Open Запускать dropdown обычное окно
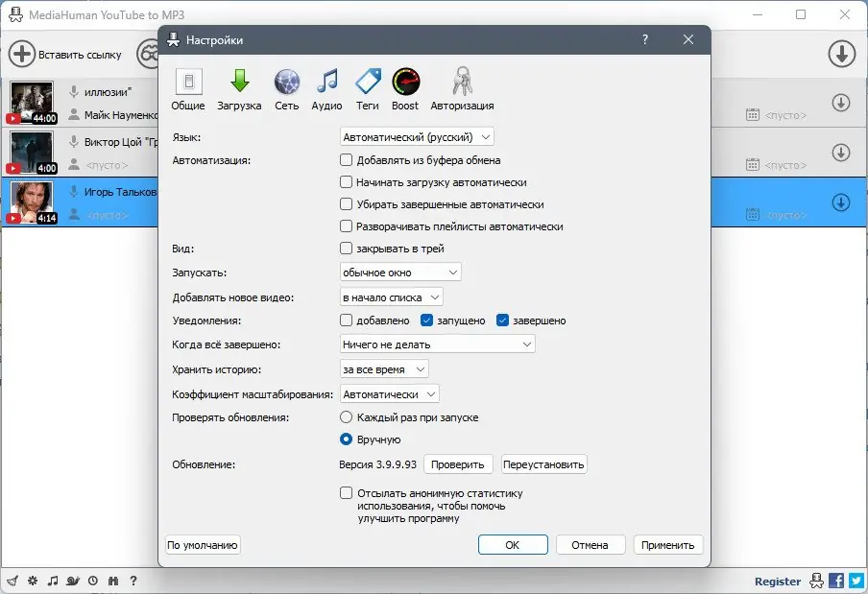 click(x=400, y=273)
